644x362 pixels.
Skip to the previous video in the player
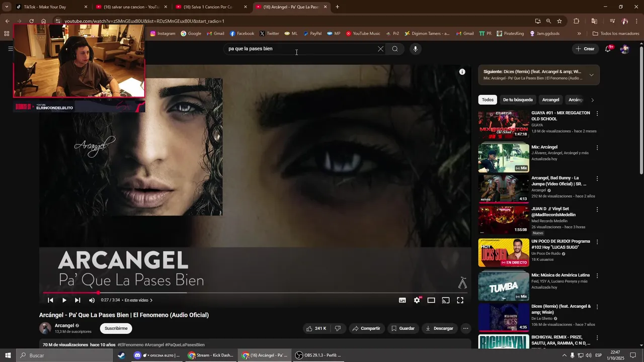(50, 300)
